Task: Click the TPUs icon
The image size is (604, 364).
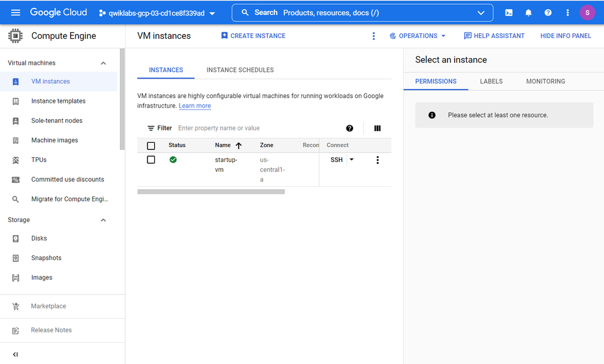Action: click(x=15, y=160)
